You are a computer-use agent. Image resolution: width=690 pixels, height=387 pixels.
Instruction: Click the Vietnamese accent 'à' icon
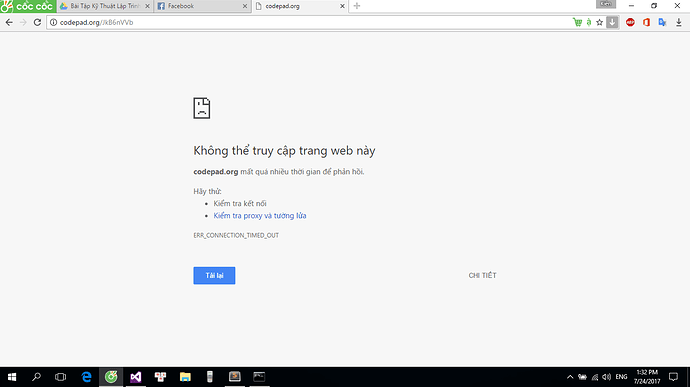click(x=589, y=22)
